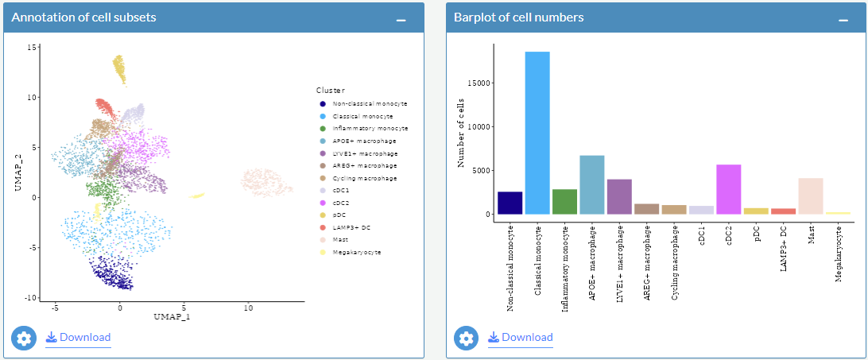The width and height of the screenshot is (868, 360).
Task: Click the cDC2 magenta bar
Action: click(729, 189)
